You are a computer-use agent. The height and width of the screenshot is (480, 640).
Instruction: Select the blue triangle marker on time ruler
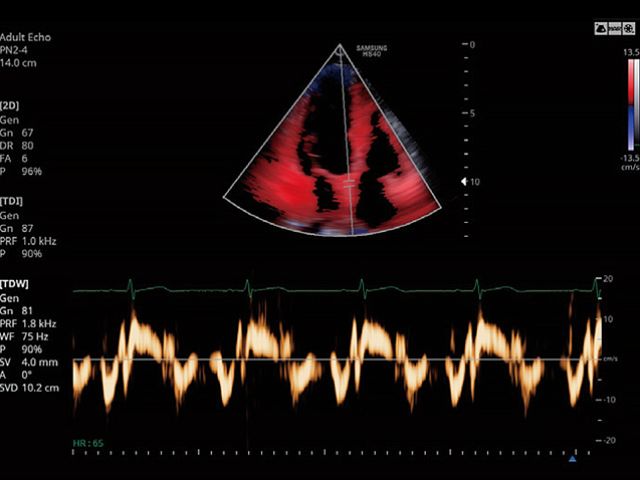tap(572, 459)
